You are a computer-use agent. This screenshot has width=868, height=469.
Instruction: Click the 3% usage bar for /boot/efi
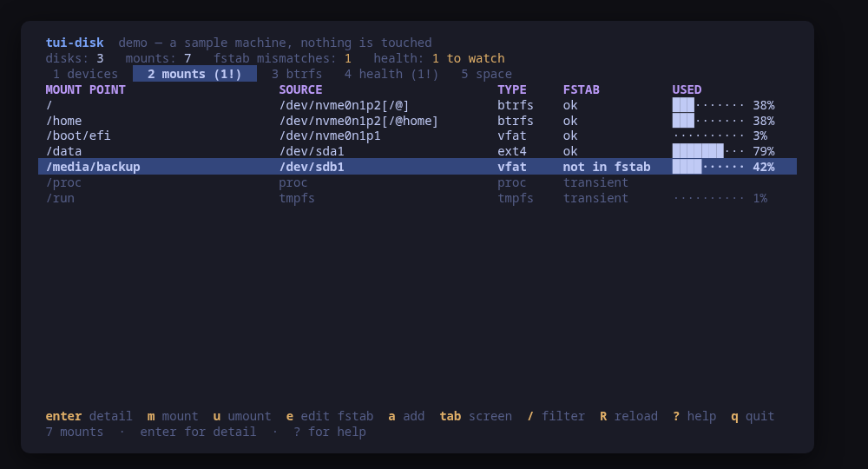point(720,135)
